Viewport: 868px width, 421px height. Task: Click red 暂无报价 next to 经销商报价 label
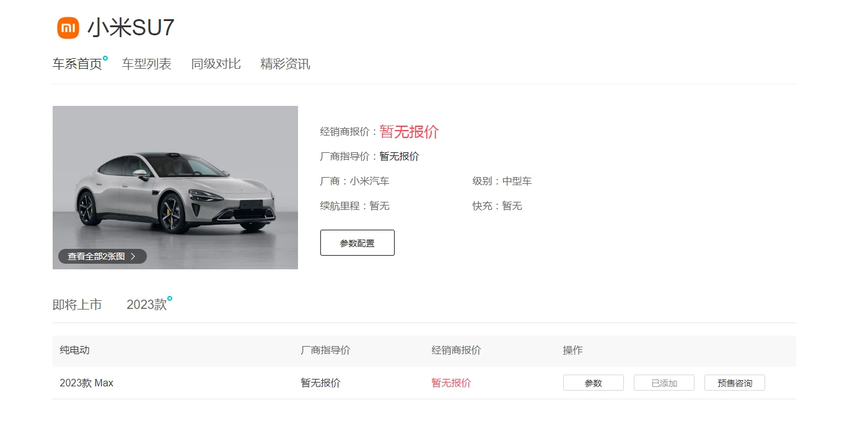point(410,132)
